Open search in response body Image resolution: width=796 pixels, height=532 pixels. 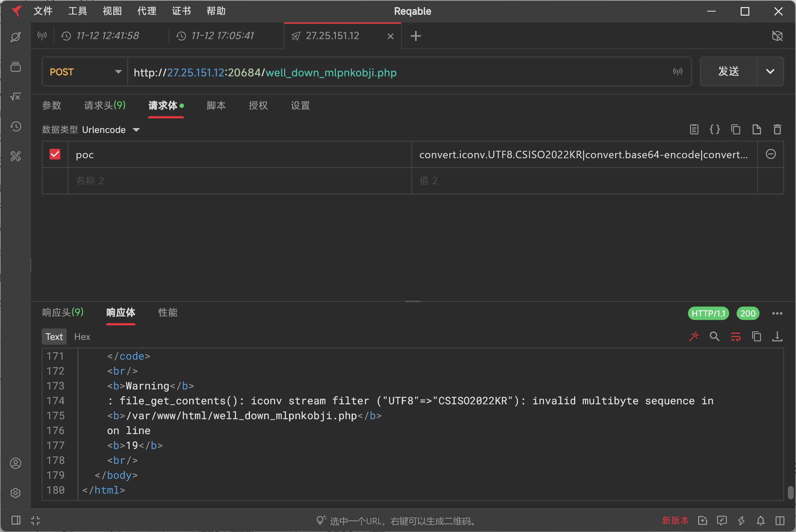[714, 337]
